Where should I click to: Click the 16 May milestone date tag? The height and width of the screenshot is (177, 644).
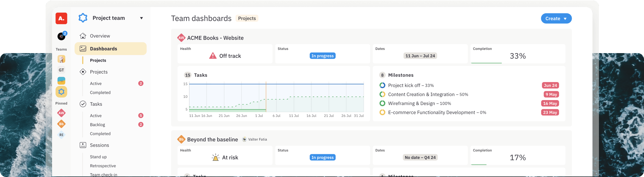coord(550,103)
